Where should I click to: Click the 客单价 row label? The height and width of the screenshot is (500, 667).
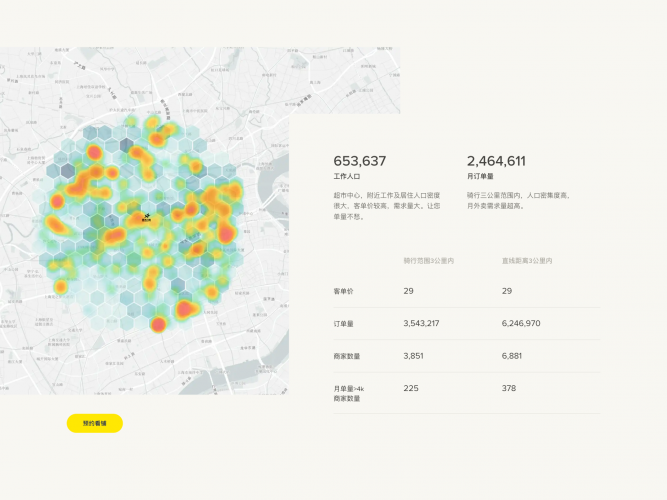tap(344, 290)
